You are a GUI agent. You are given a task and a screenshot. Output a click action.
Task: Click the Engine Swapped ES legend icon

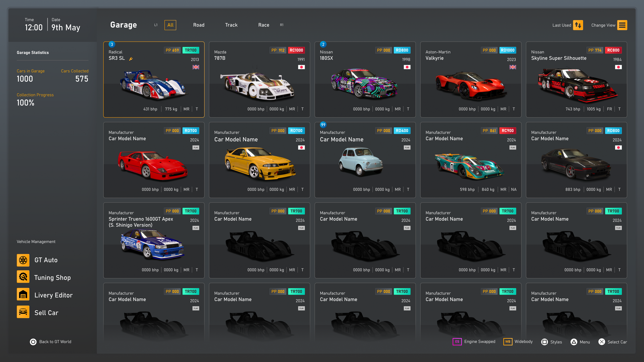coord(457,342)
